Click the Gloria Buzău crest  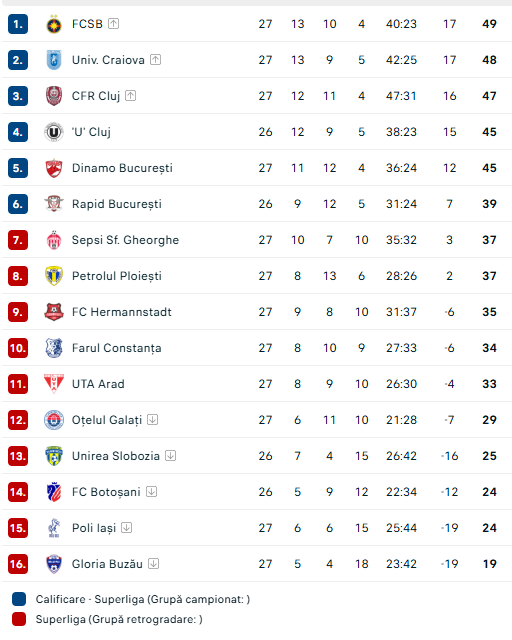(x=53, y=564)
